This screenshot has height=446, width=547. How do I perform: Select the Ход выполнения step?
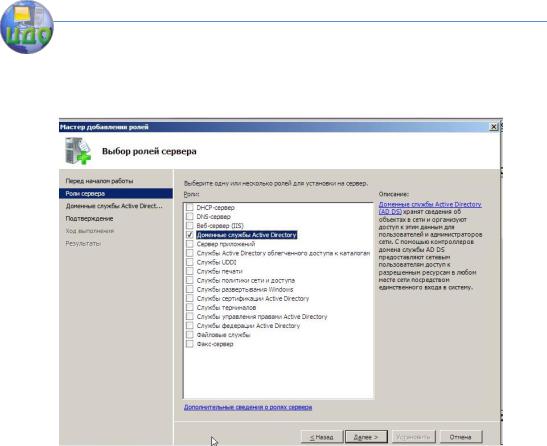90,231
